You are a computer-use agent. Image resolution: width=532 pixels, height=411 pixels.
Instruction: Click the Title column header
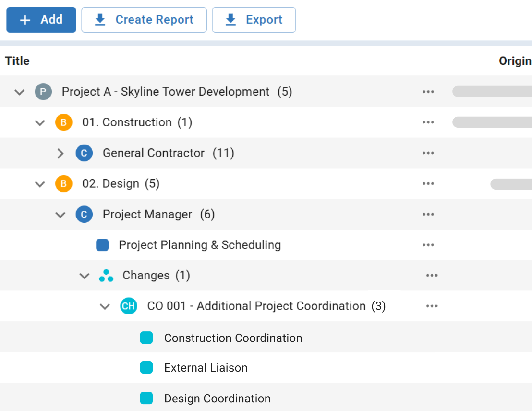(17, 61)
